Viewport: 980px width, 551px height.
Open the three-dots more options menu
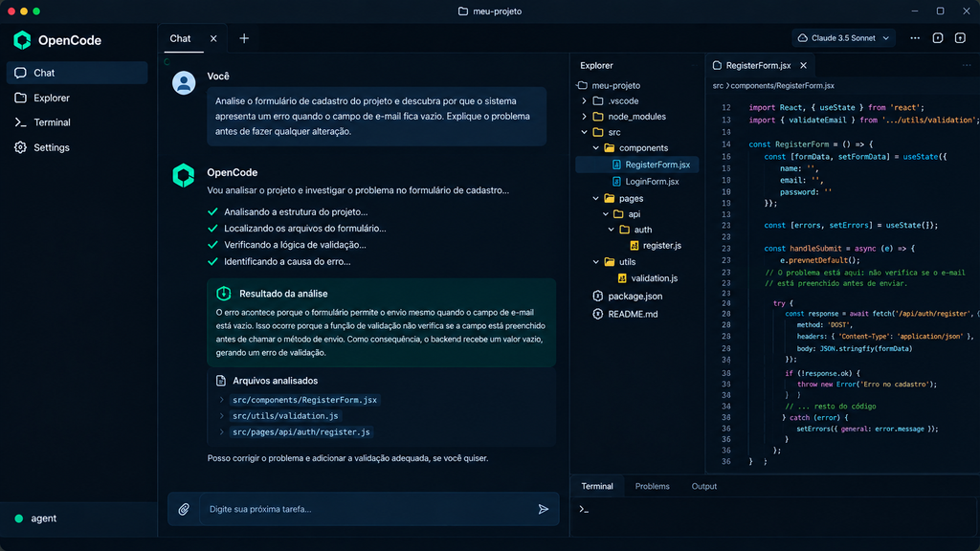pyautogui.click(x=915, y=38)
